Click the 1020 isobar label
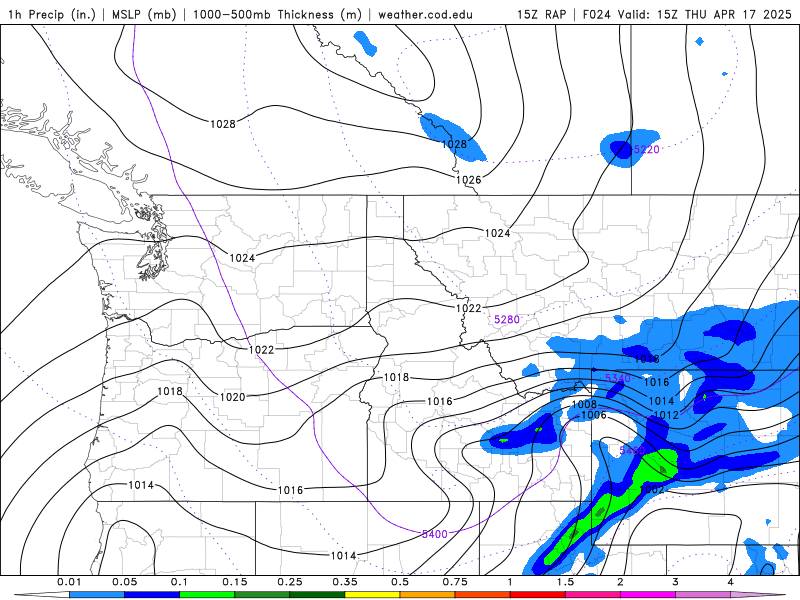800x600 pixels. click(x=232, y=397)
